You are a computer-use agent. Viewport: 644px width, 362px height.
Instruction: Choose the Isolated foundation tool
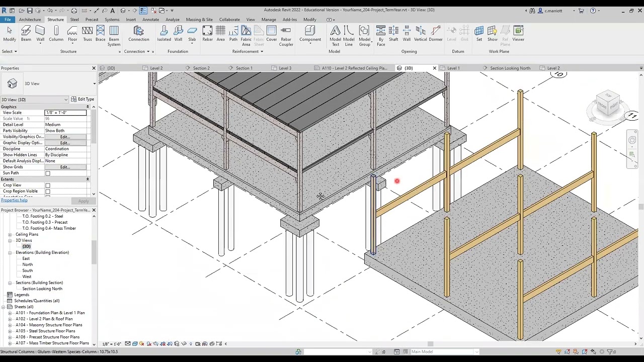164,34
